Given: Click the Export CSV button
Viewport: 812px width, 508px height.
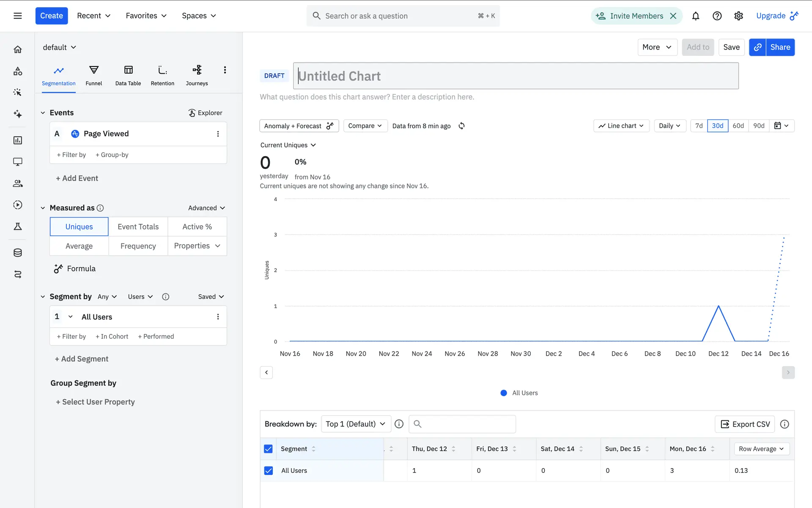Looking at the screenshot, I should (x=745, y=424).
